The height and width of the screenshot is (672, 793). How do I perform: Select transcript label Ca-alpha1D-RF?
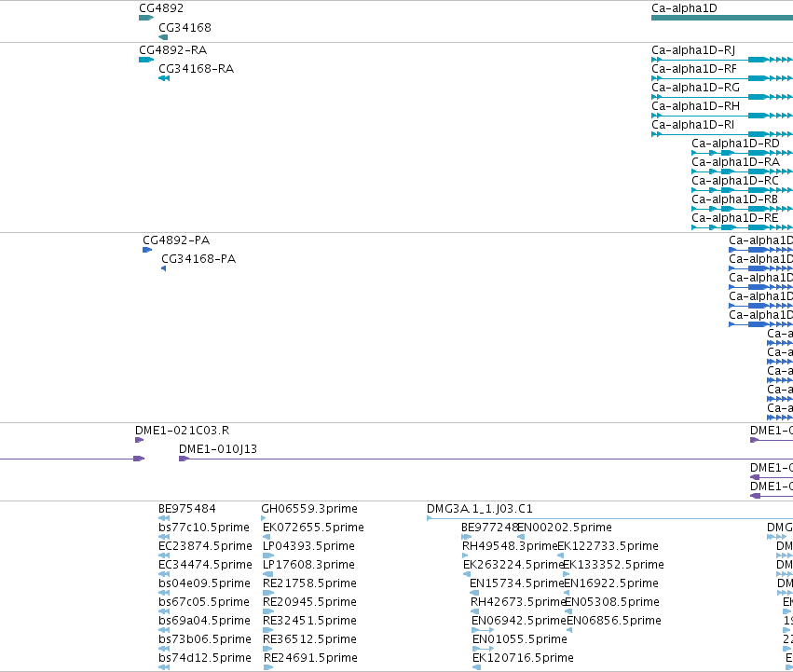point(694,69)
